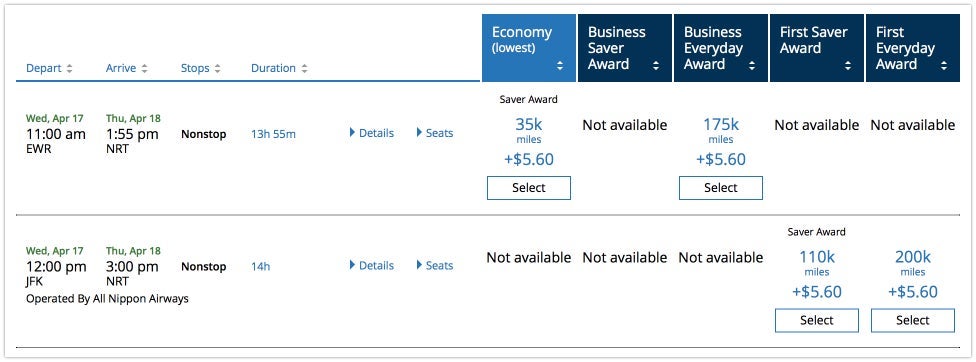
Task: Open the First Saver Award column header
Action: click(817, 48)
